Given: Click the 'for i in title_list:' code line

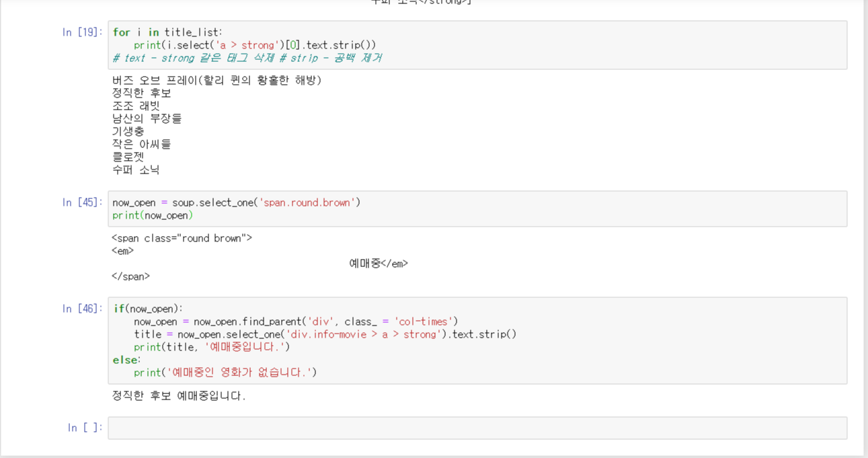Looking at the screenshot, I should [x=167, y=32].
